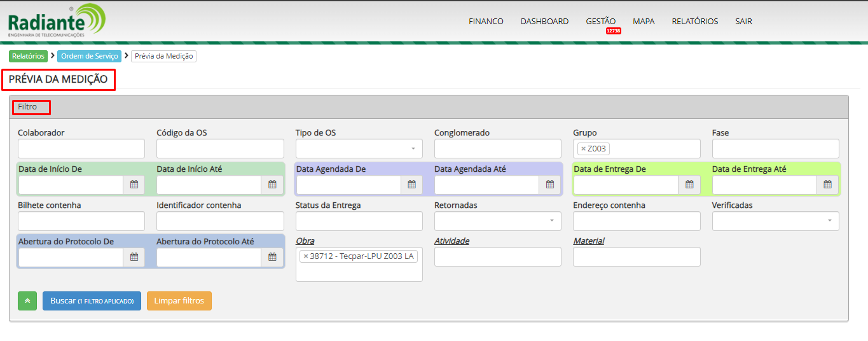Viewport: 868px width, 341px height.
Task: Collapse filter panel with green arrow button
Action: click(x=27, y=301)
